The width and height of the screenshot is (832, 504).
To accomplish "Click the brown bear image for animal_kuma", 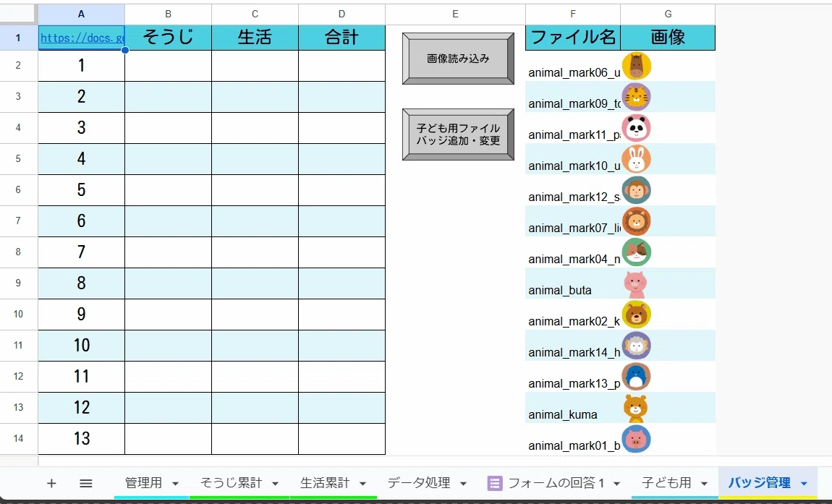I will (635, 408).
